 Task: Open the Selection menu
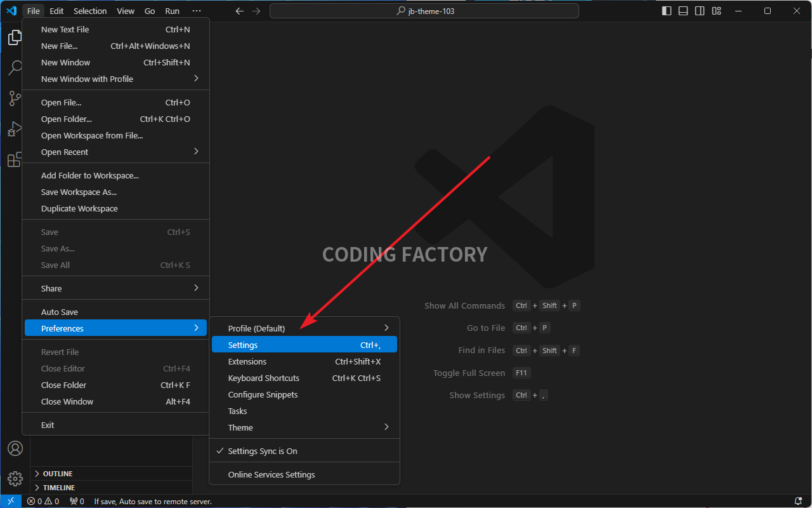click(x=90, y=11)
